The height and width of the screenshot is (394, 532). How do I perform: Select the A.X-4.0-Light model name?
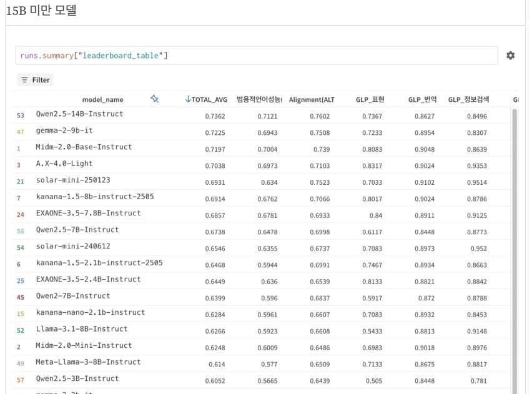64,164
